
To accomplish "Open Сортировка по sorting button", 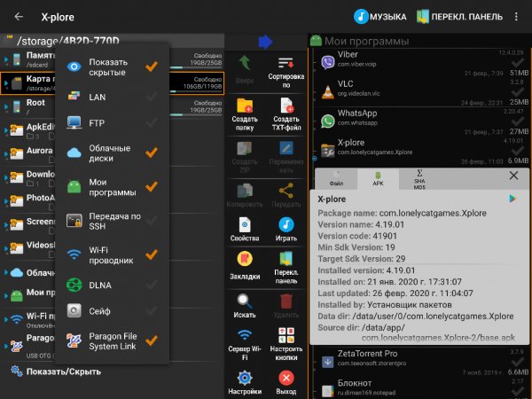I will [286, 71].
